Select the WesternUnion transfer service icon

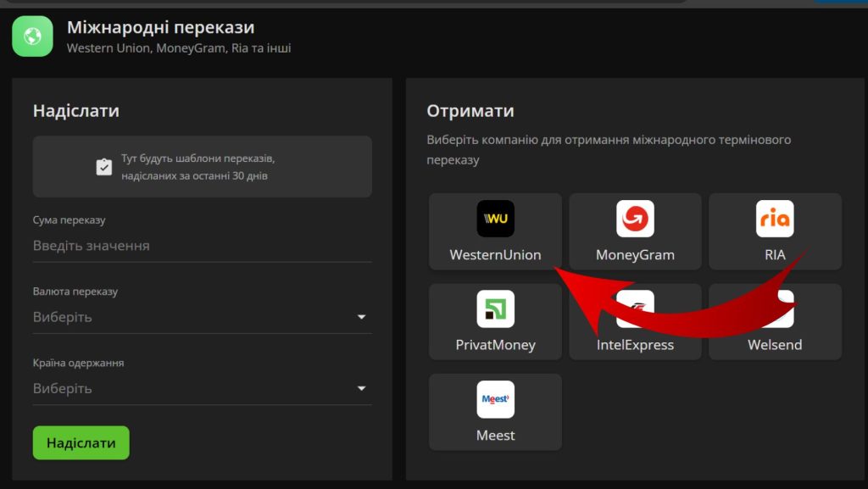point(495,219)
